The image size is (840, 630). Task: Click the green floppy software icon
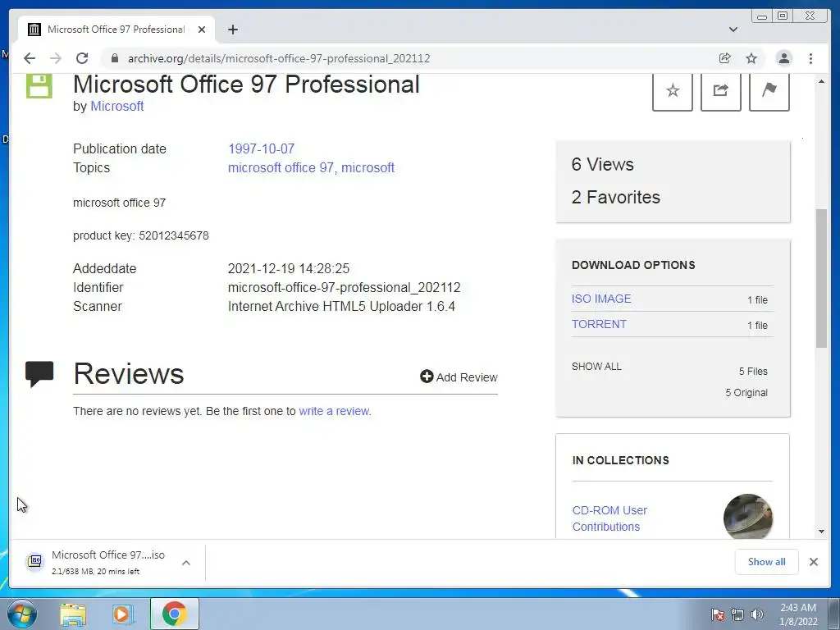tap(39, 85)
